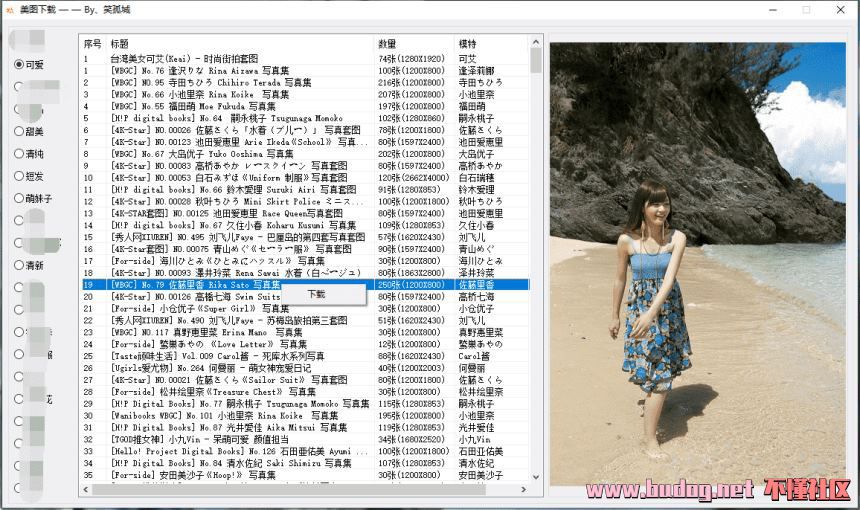Click the vertical scrollbar up arrow
Viewport: 860px width, 510px height.
pos(535,43)
